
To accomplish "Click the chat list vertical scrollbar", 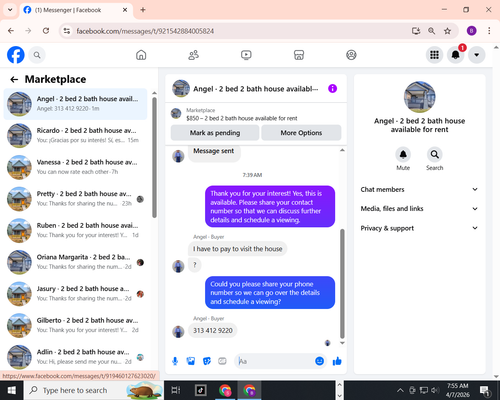I will (154, 157).
